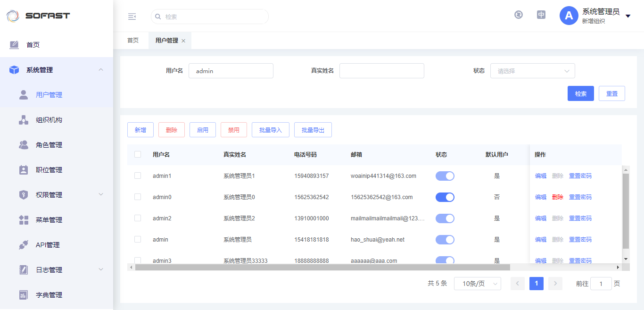Image resolution: width=644 pixels, height=310 pixels.
Task: Click the sidebar collapse icon
Action: [x=132, y=17]
